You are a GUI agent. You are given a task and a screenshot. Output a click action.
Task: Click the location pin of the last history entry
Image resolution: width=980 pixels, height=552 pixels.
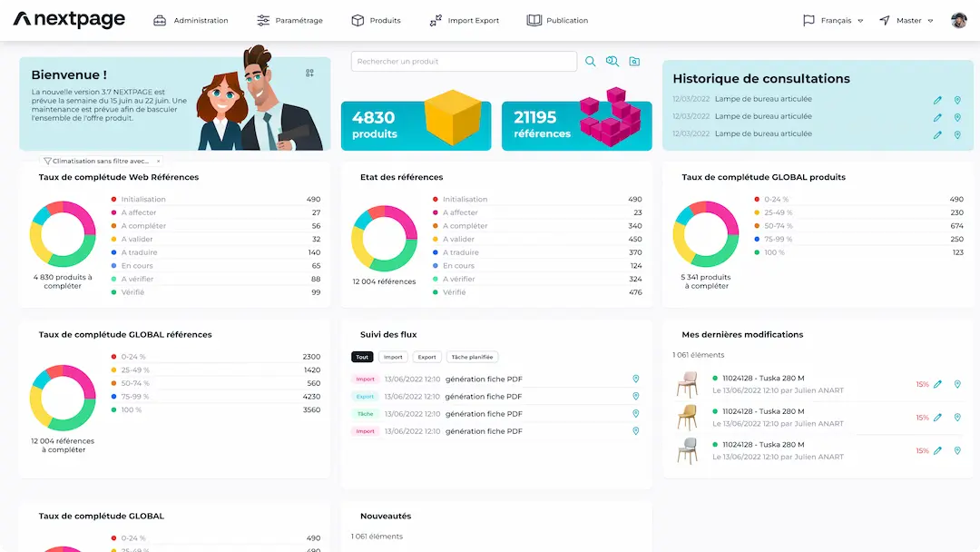click(x=957, y=135)
